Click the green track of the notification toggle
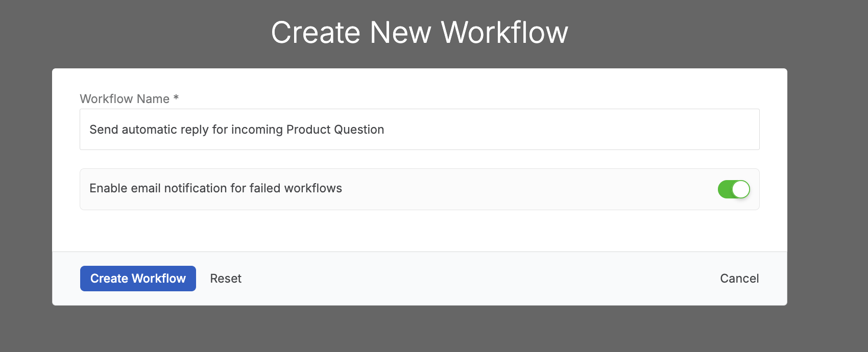868x352 pixels. pos(725,189)
